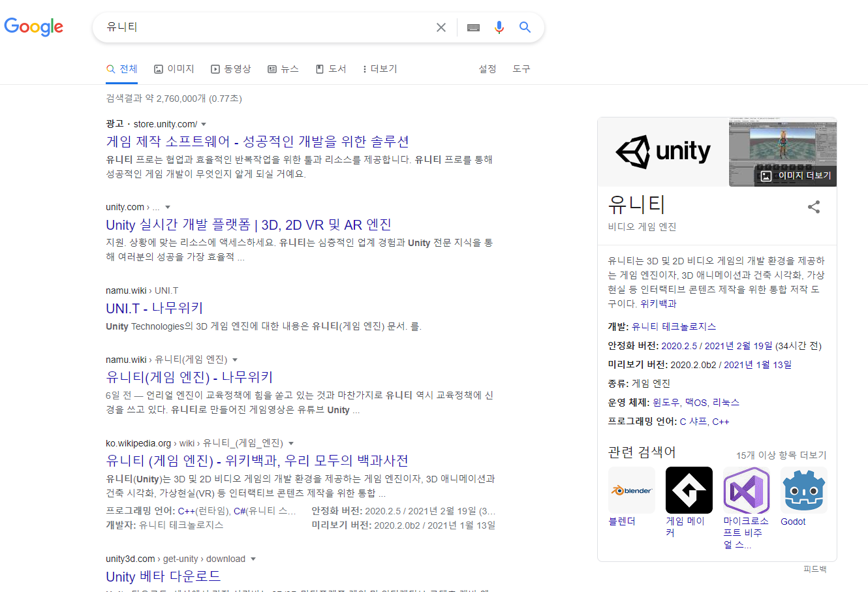This screenshot has width=868, height=592.
Task: Open the 리눅스 operating system link
Action: (726, 403)
